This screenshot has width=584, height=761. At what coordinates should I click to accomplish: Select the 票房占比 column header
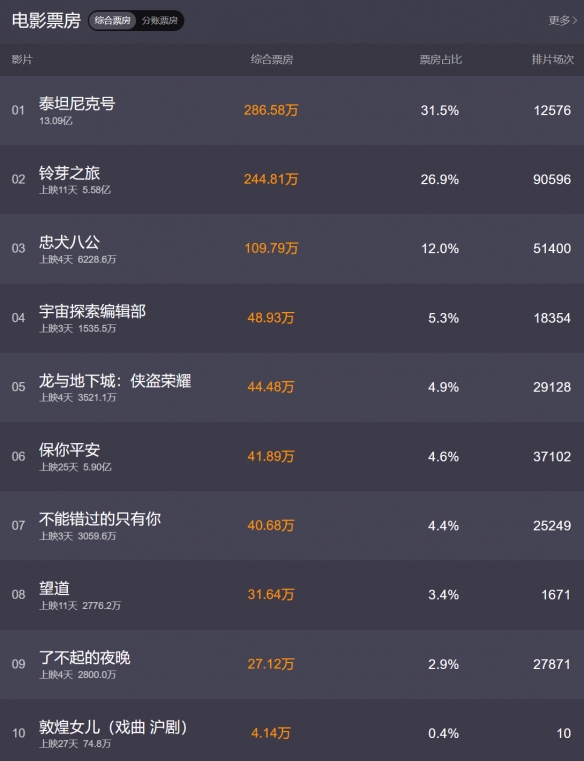(x=440, y=59)
